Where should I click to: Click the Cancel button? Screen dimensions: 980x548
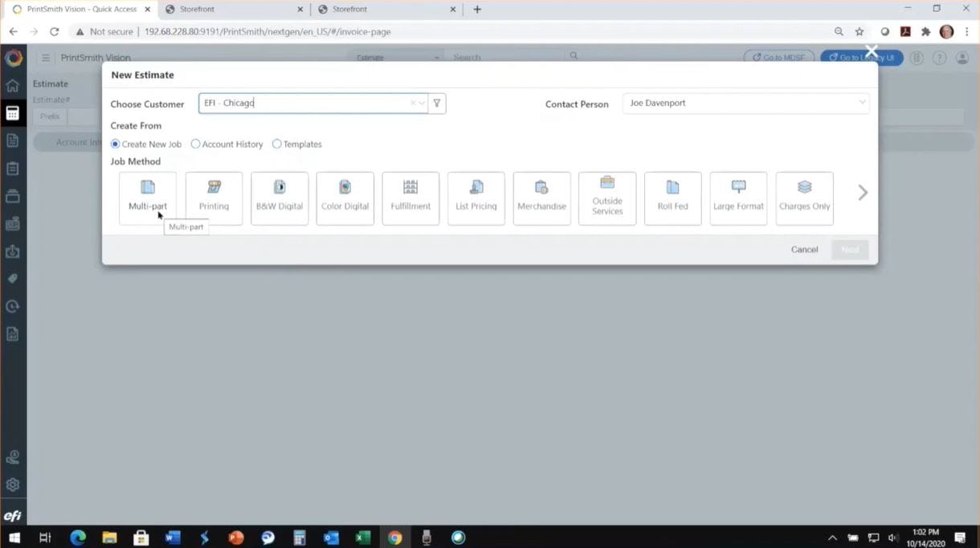click(x=804, y=249)
